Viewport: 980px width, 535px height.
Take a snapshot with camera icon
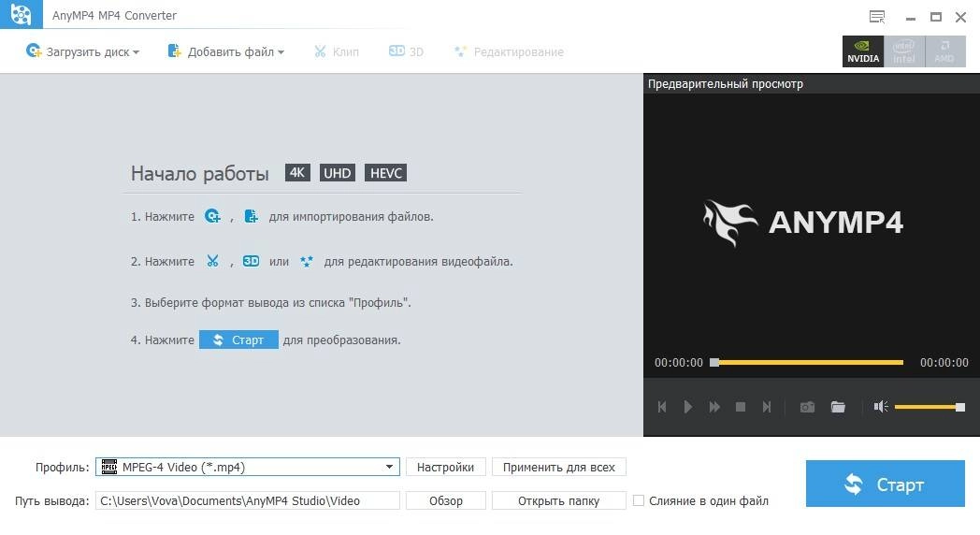[807, 407]
